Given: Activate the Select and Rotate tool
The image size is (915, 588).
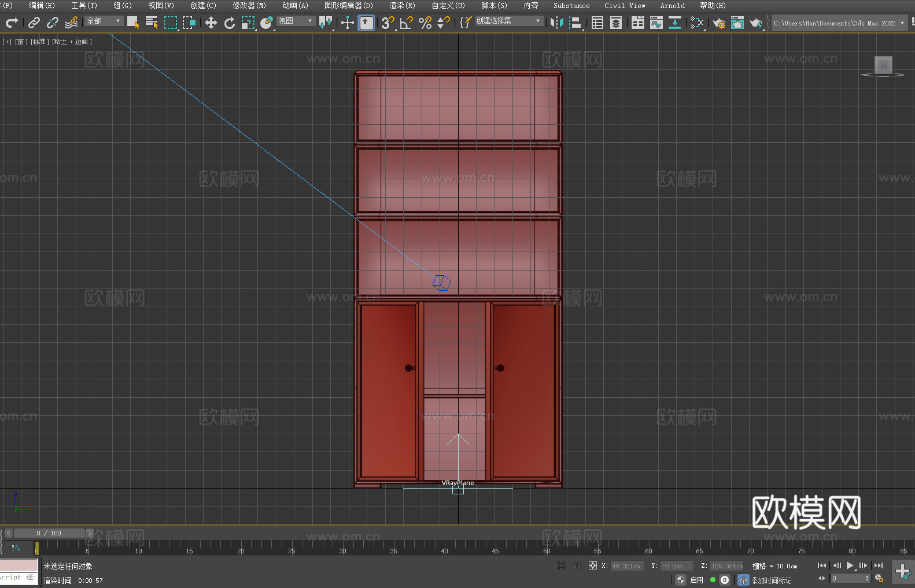Looking at the screenshot, I should tap(230, 23).
